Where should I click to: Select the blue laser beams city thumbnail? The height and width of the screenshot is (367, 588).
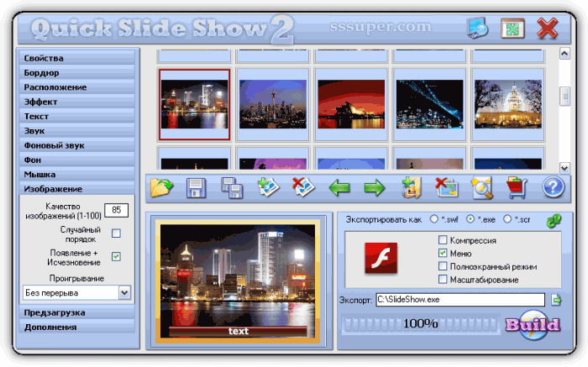tap(429, 104)
